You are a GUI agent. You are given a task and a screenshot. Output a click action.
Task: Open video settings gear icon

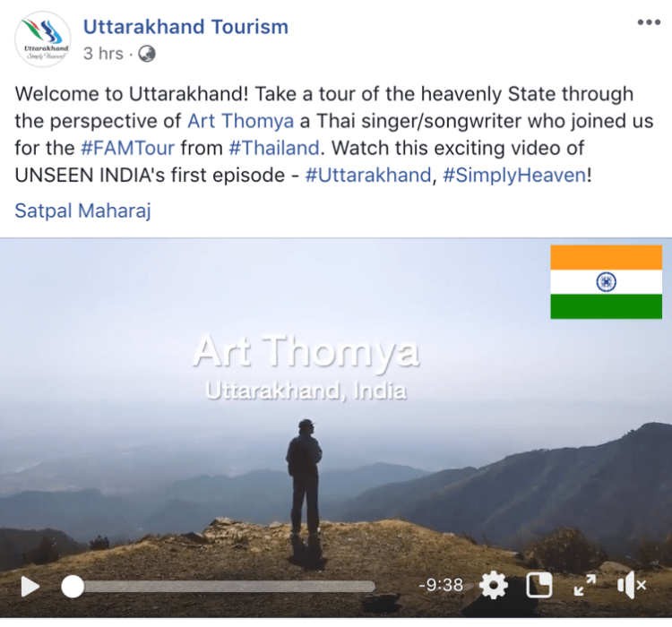(494, 585)
